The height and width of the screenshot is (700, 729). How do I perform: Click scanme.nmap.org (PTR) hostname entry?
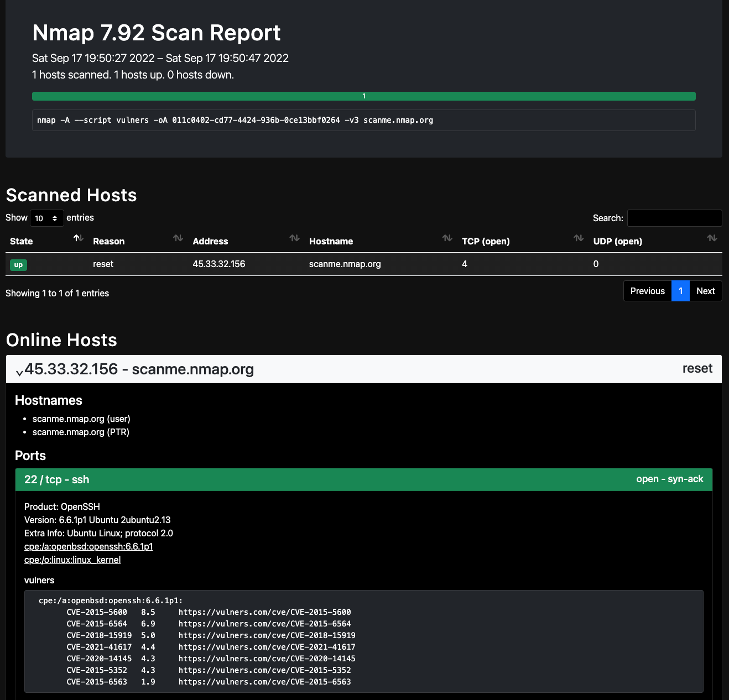[81, 432]
